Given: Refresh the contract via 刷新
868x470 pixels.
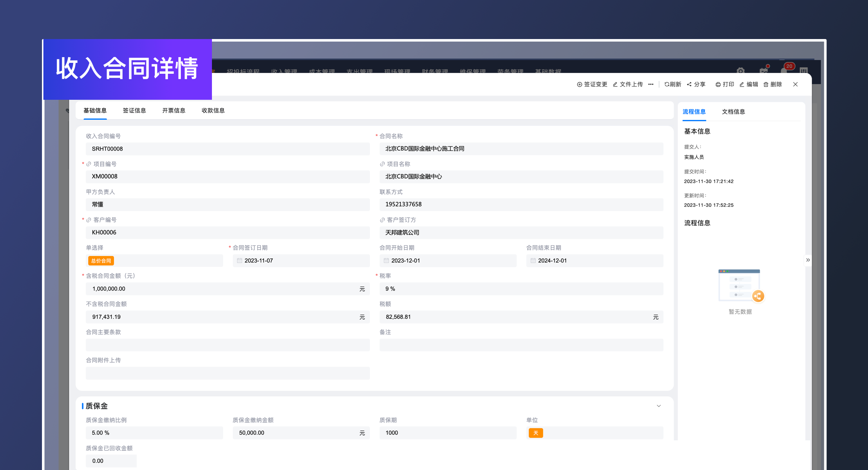Looking at the screenshot, I should [x=673, y=84].
